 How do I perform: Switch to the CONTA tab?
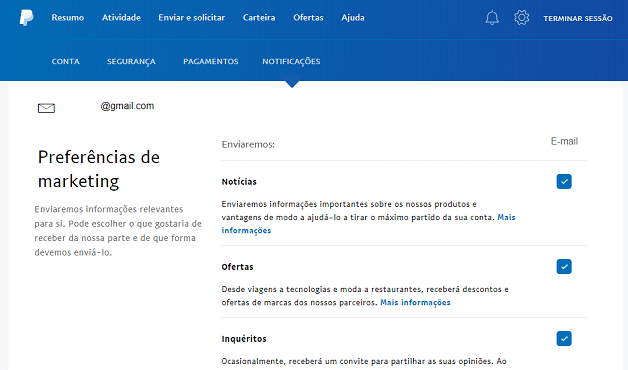[66, 61]
